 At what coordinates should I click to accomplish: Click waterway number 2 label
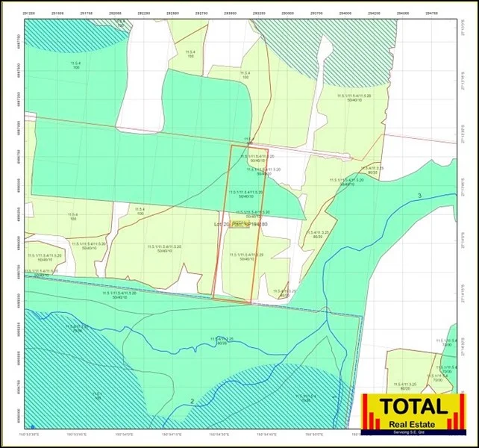[x=192, y=401]
